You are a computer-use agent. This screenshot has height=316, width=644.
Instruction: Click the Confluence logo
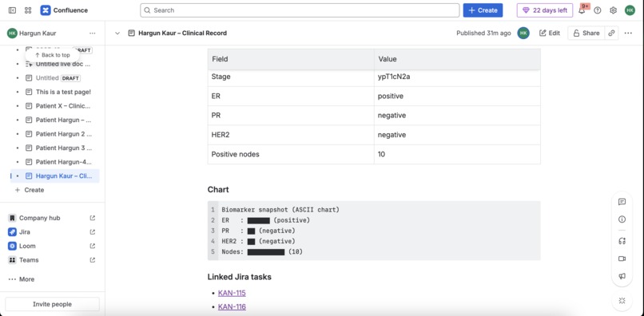[64, 10]
